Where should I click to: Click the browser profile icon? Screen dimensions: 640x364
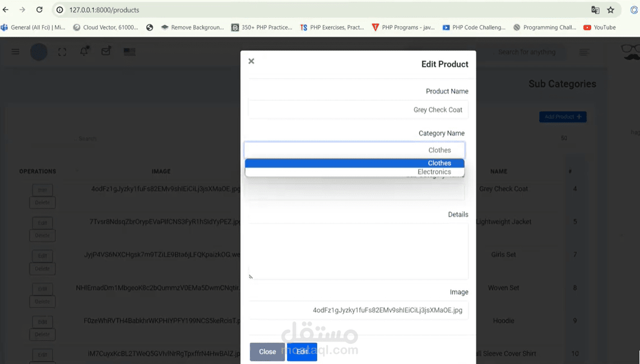click(634, 10)
